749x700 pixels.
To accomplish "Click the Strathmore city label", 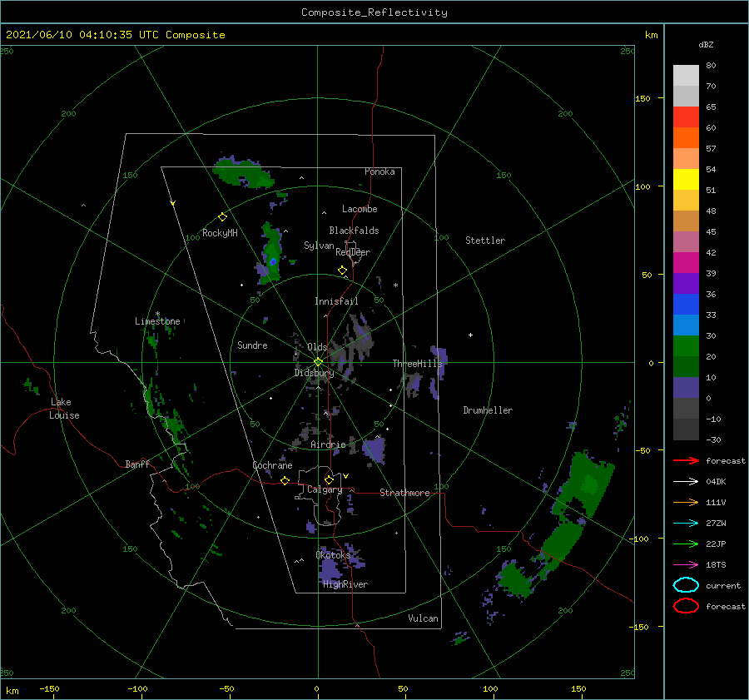I will coord(404,493).
